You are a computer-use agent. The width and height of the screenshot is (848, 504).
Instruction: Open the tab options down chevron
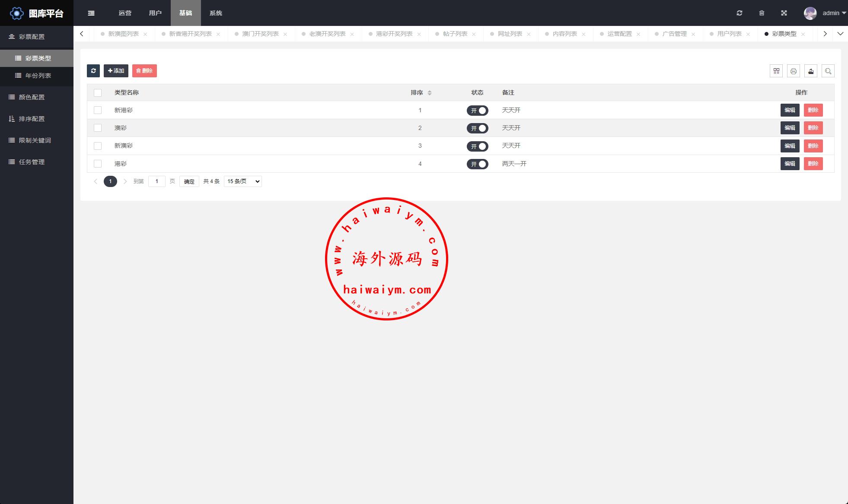point(840,34)
